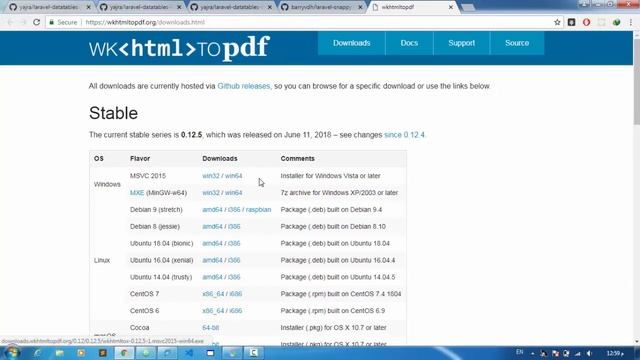Download i386 package for Ubuntu 16.04 (xenial)
640x360 pixels.
[234, 260]
